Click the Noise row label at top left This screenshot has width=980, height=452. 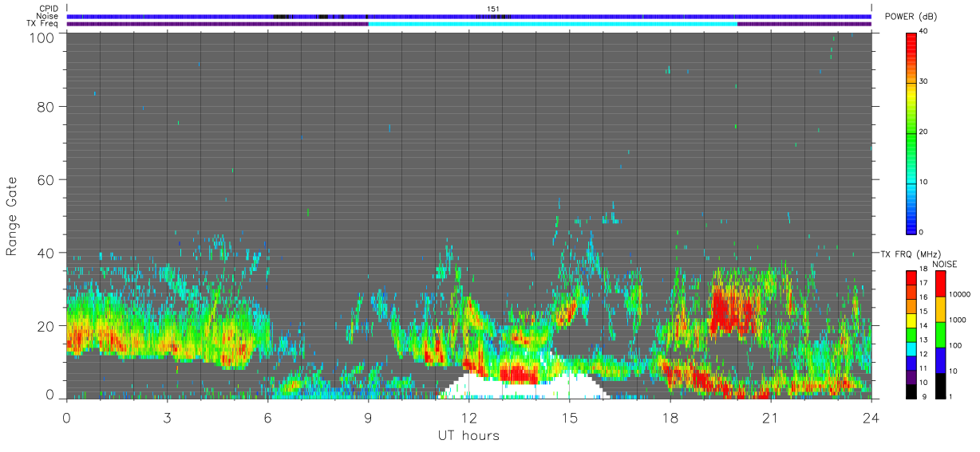point(47,16)
